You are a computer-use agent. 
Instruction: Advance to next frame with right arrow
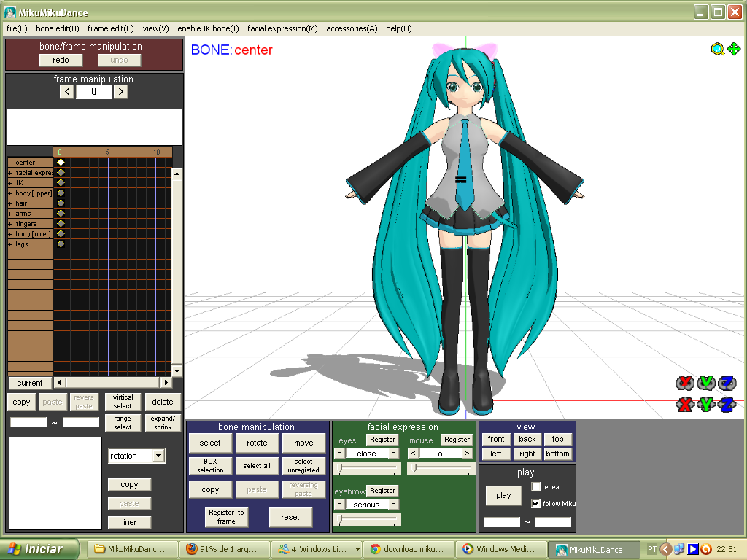tap(121, 91)
